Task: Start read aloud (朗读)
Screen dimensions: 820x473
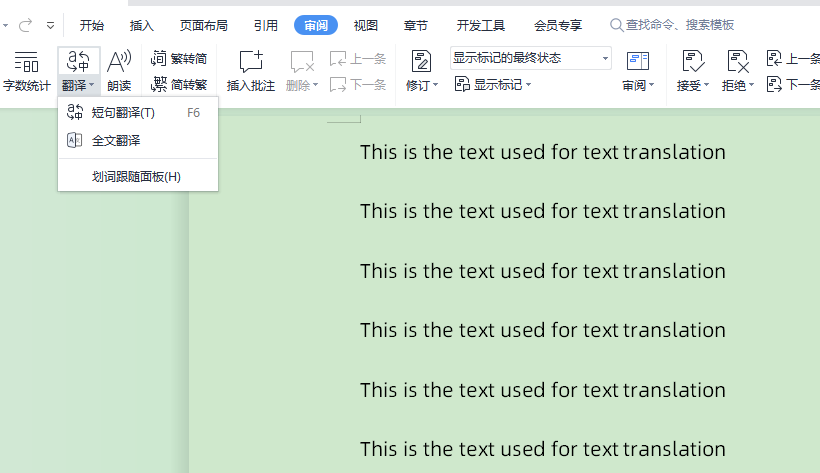Action: pyautogui.click(x=119, y=72)
